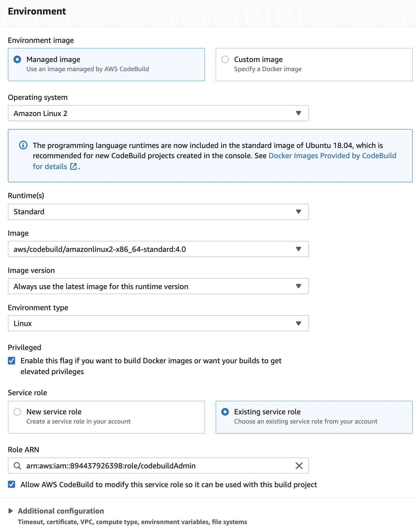Image resolution: width=416 pixels, height=532 pixels.
Task: Click the info icon in the runtime notice banner
Action: (23, 145)
